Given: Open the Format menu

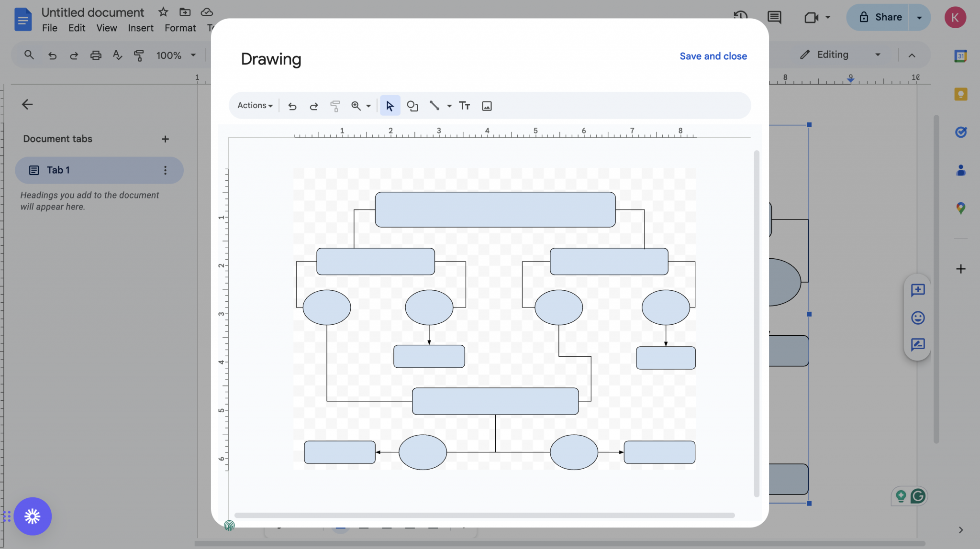Looking at the screenshot, I should (x=179, y=28).
